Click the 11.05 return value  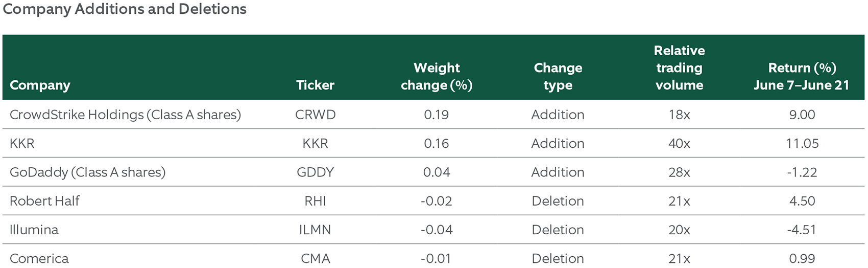point(802,143)
